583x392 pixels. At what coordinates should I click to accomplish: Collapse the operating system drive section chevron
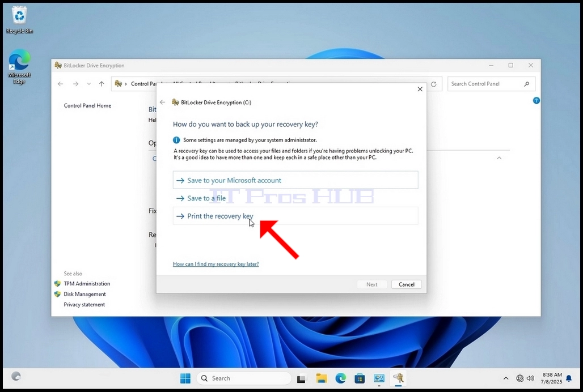[499, 158]
